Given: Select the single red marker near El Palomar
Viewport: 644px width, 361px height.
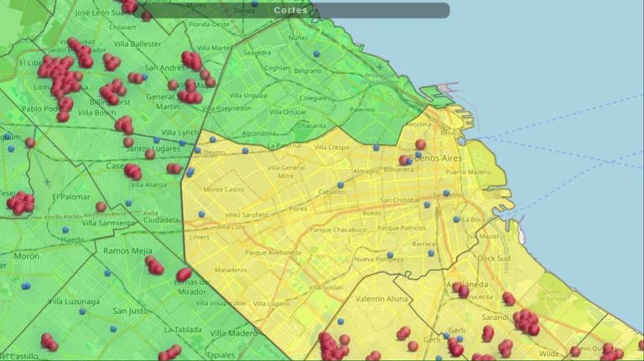Looking at the screenshot, I should point(101,207).
